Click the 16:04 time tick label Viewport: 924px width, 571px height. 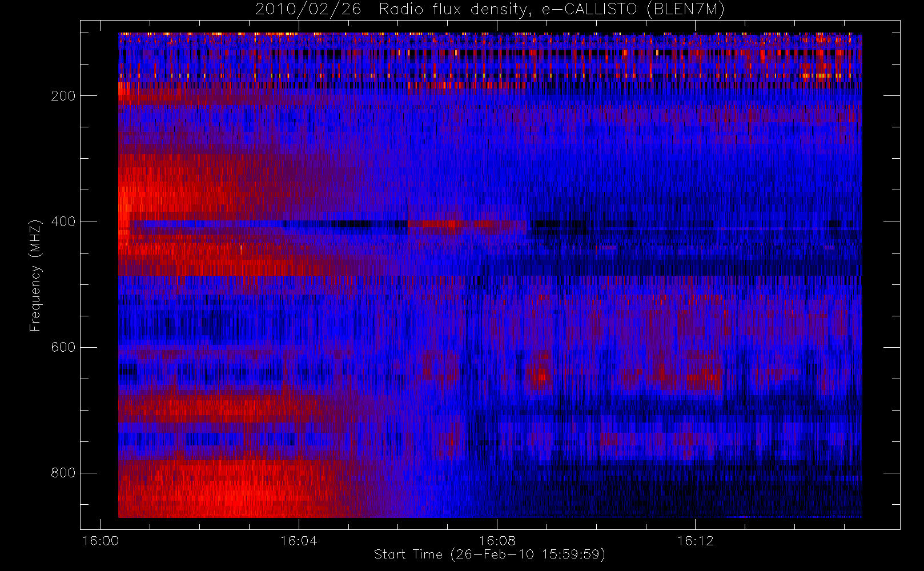point(299,541)
